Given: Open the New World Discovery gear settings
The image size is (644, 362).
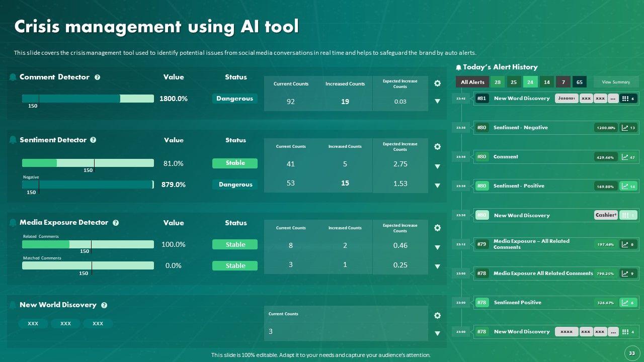Looking at the screenshot, I should [437, 316].
